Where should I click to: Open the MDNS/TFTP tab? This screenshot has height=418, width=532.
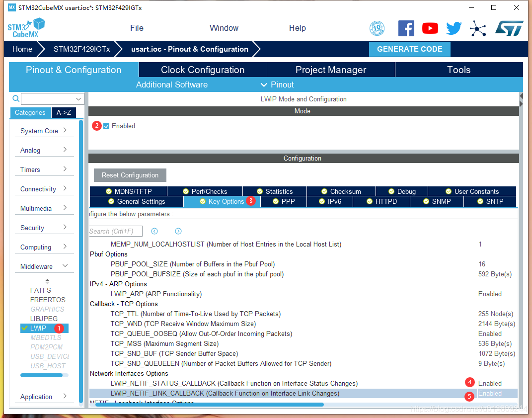129,191
